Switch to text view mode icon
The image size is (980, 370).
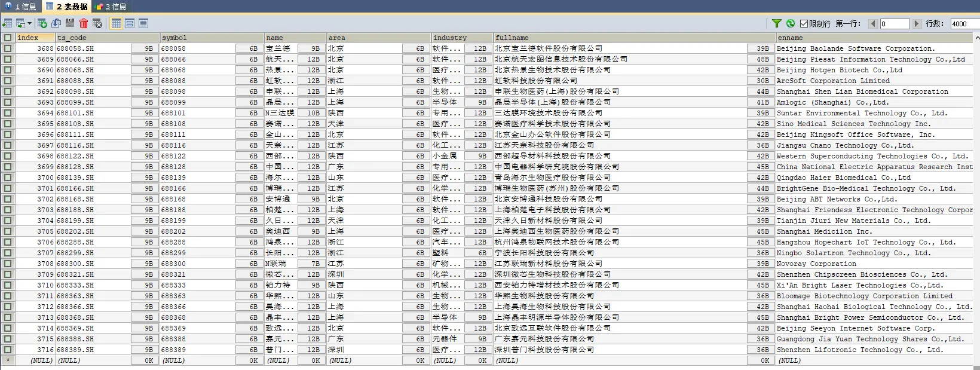click(x=143, y=23)
